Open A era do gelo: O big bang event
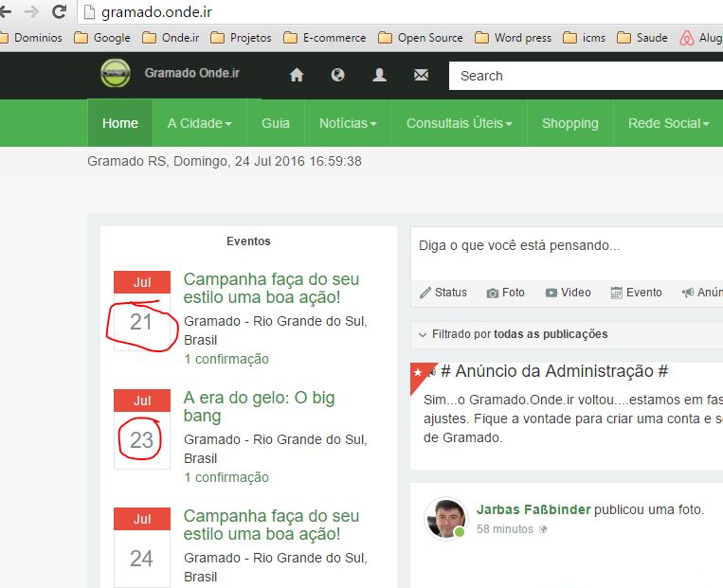723x588 pixels. pyautogui.click(x=259, y=406)
